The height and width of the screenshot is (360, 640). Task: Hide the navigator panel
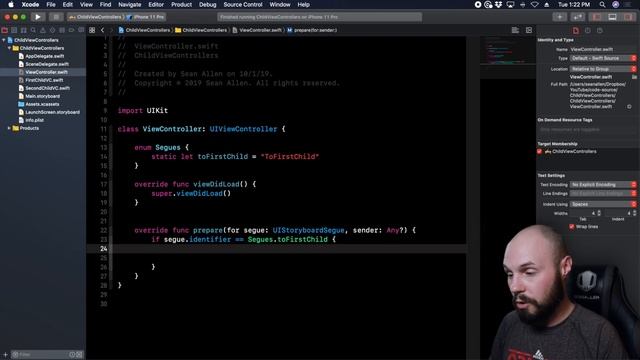tap(597, 17)
